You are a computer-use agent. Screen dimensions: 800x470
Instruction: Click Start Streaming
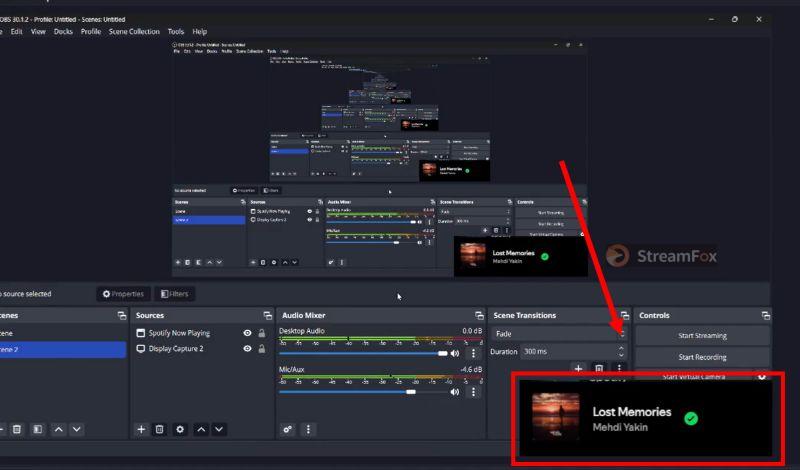tap(702, 335)
